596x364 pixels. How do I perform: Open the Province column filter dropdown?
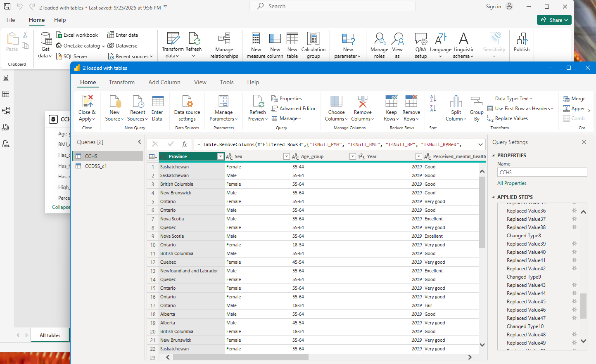(x=220, y=156)
